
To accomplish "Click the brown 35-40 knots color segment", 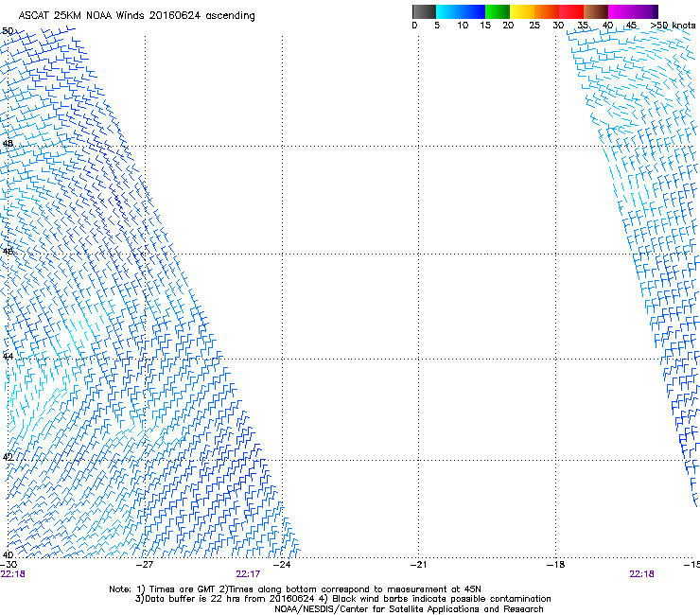I will [596, 11].
